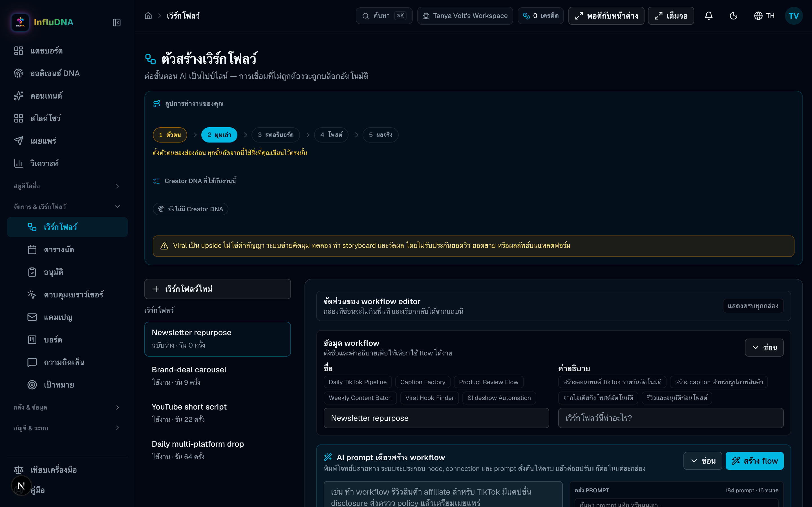Switch language via TH globe

(x=764, y=16)
